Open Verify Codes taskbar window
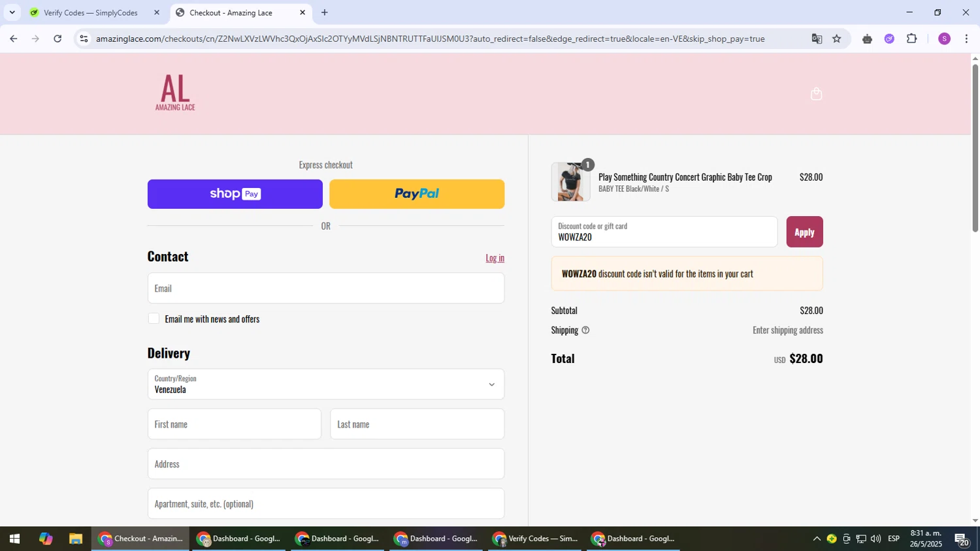Image resolution: width=980 pixels, height=551 pixels. coord(535,539)
